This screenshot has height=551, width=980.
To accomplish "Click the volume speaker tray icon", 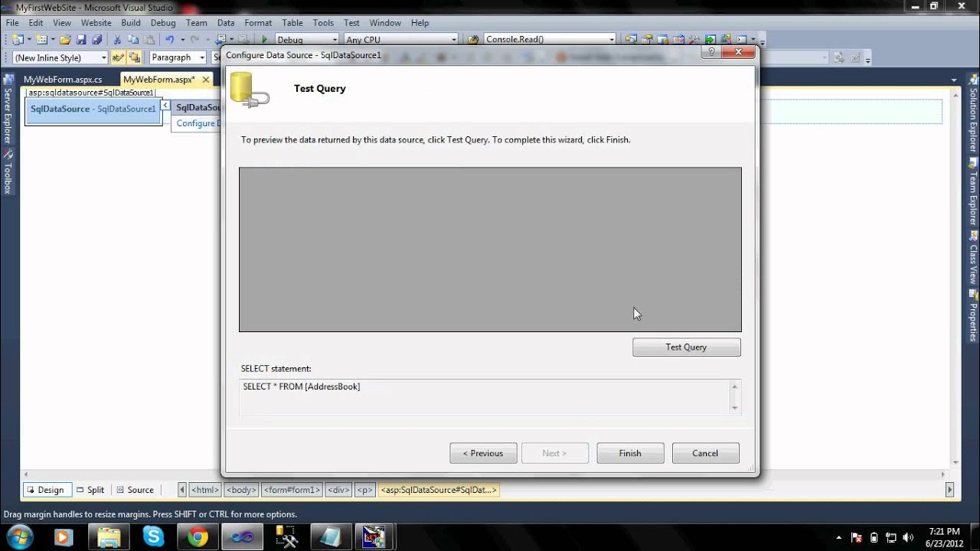I will pyautogui.click(x=908, y=537).
